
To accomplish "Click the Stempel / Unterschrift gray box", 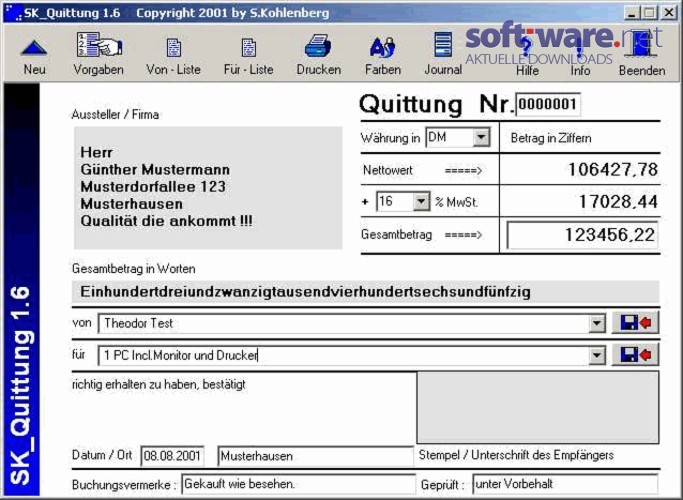I will [x=538, y=408].
